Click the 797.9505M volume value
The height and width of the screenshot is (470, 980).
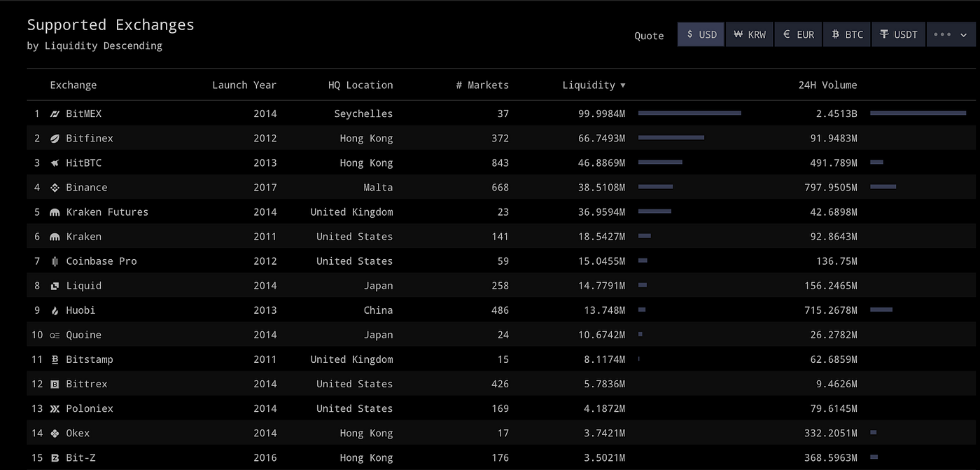pyautogui.click(x=831, y=188)
